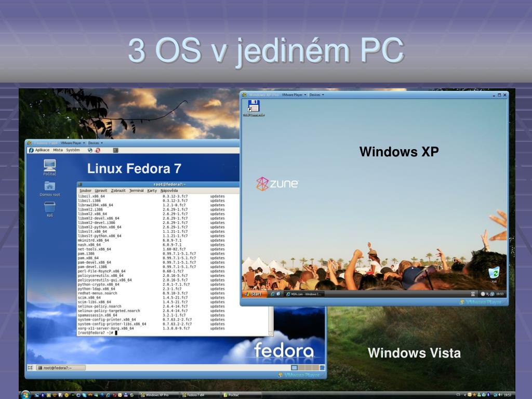Open the Zobrazit menu in terminal
Viewport: 532px width, 399px height.
(x=118, y=191)
